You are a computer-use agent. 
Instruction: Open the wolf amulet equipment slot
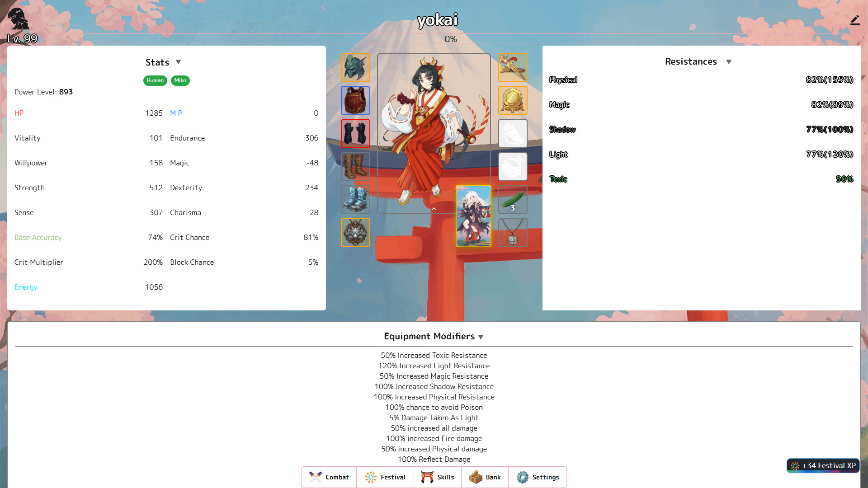point(355,233)
